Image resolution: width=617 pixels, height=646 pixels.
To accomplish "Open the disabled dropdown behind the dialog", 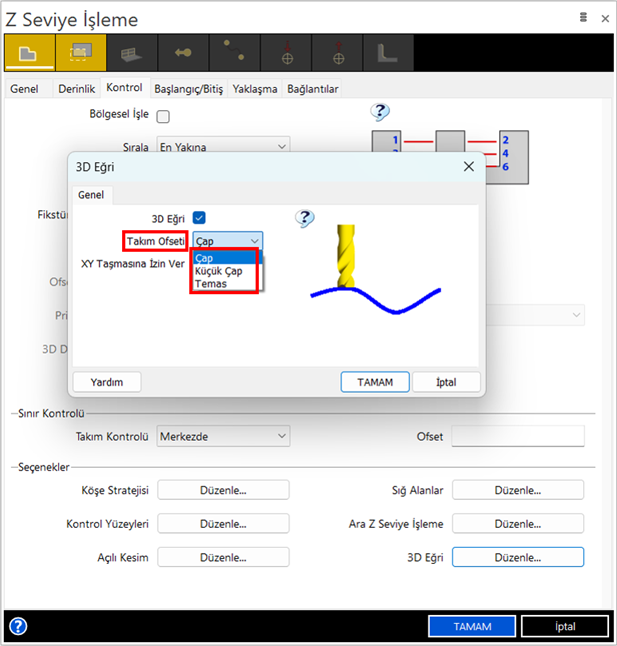I will (x=535, y=315).
